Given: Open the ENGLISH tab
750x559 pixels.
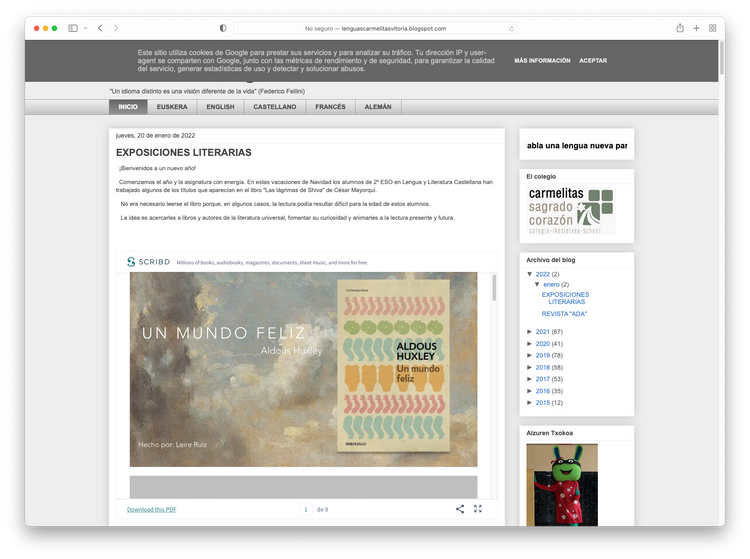Looking at the screenshot, I should tap(221, 107).
